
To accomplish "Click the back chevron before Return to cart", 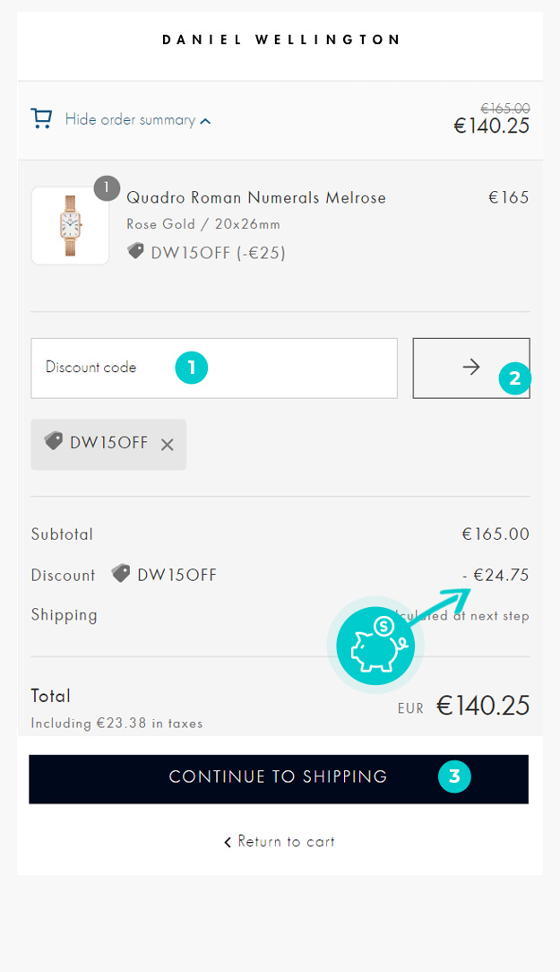I will click(228, 842).
